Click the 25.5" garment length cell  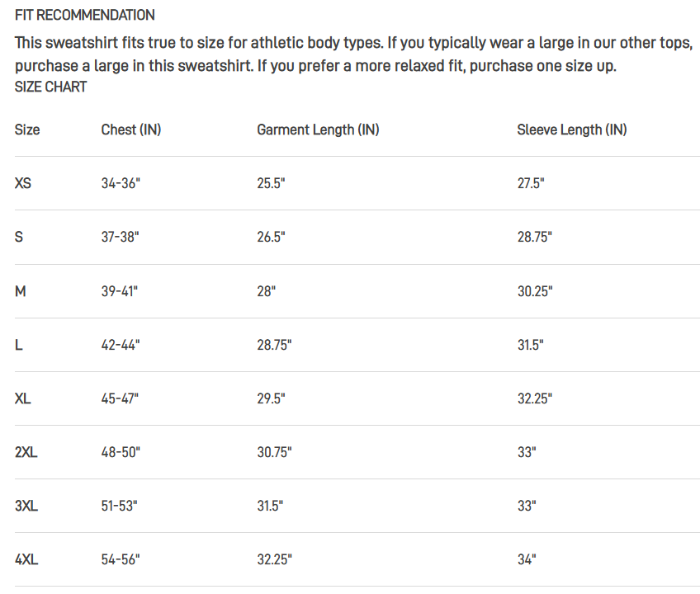tap(271, 183)
